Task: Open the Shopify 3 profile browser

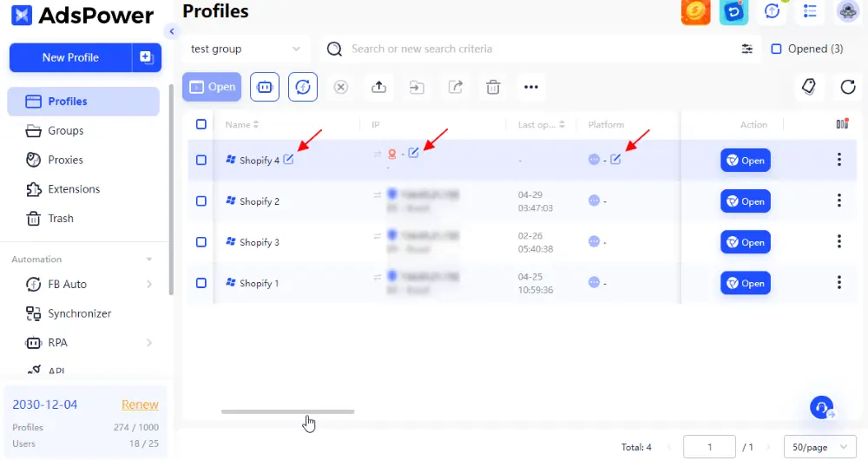Action: 745,242
